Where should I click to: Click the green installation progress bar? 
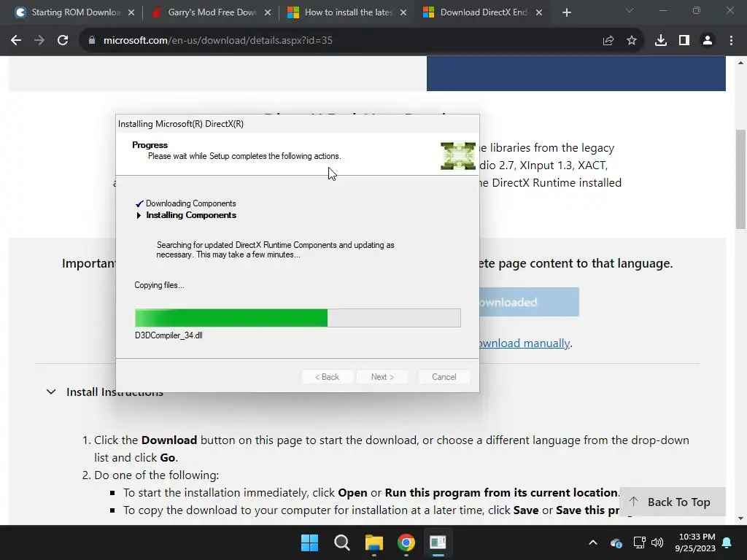click(298, 318)
